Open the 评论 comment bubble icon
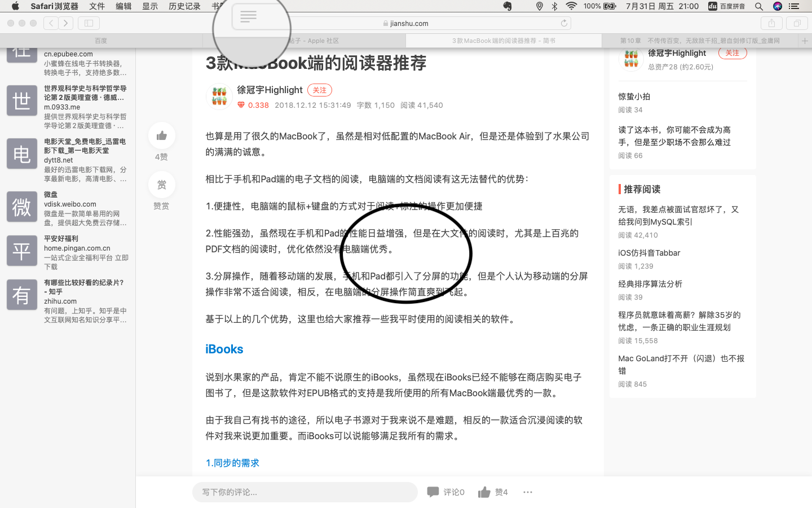 (x=433, y=492)
